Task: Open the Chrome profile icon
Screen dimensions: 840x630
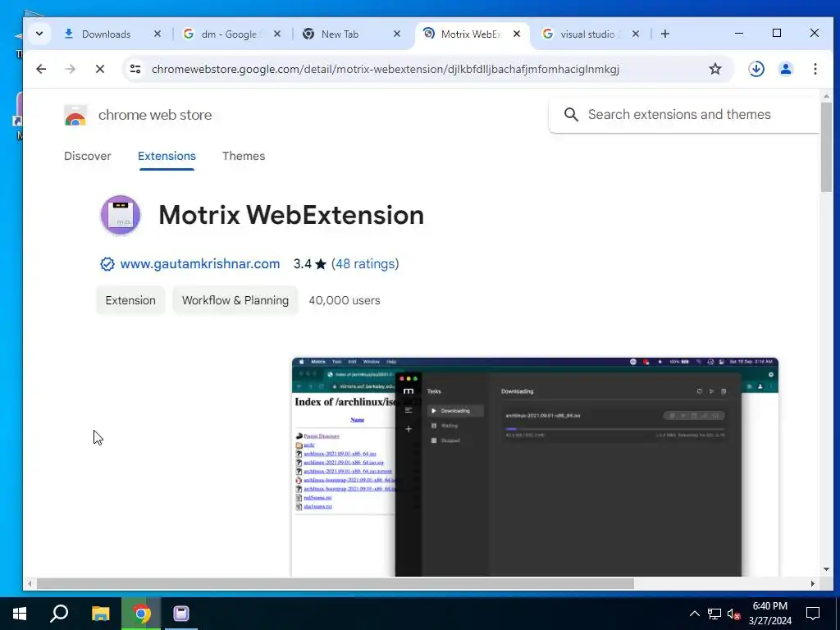Action: pyautogui.click(x=786, y=69)
